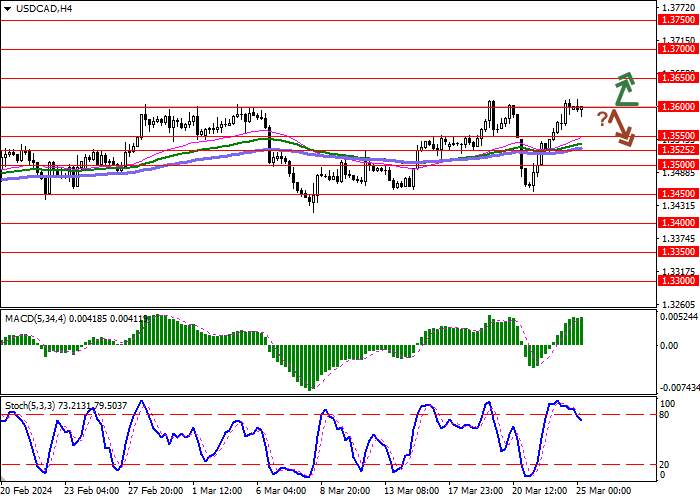Click the Stoch(5,3,3) indicator label
700x500 pixels.
point(30,406)
